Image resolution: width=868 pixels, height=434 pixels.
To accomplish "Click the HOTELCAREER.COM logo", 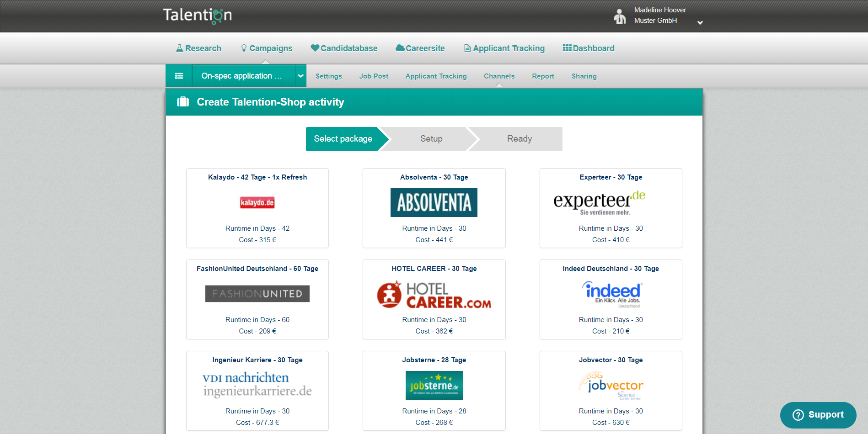I will coord(434,295).
